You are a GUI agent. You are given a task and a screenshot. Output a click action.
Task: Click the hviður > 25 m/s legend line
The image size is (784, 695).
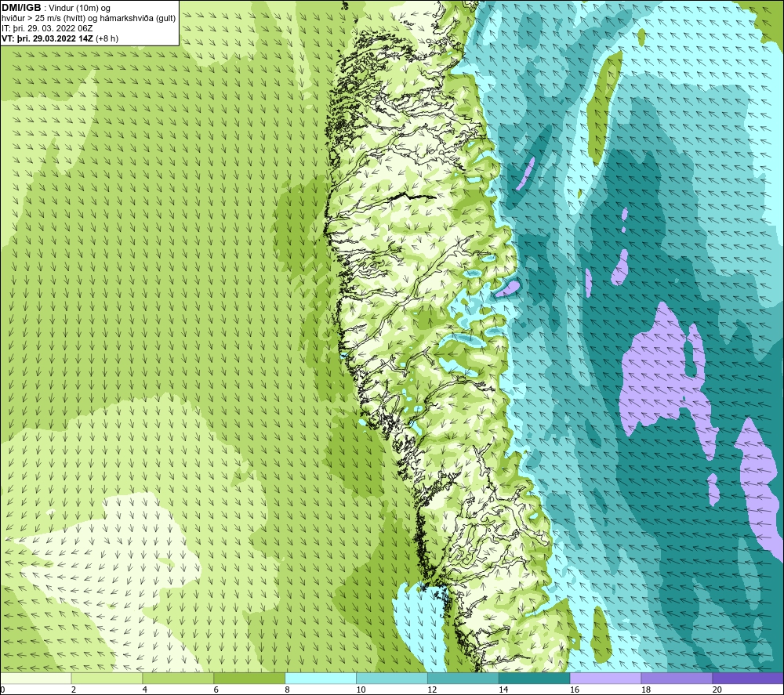(89, 19)
